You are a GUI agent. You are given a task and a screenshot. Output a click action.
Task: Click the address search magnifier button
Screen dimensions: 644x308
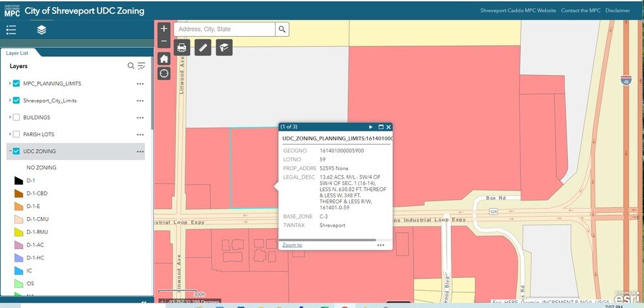tap(282, 29)
